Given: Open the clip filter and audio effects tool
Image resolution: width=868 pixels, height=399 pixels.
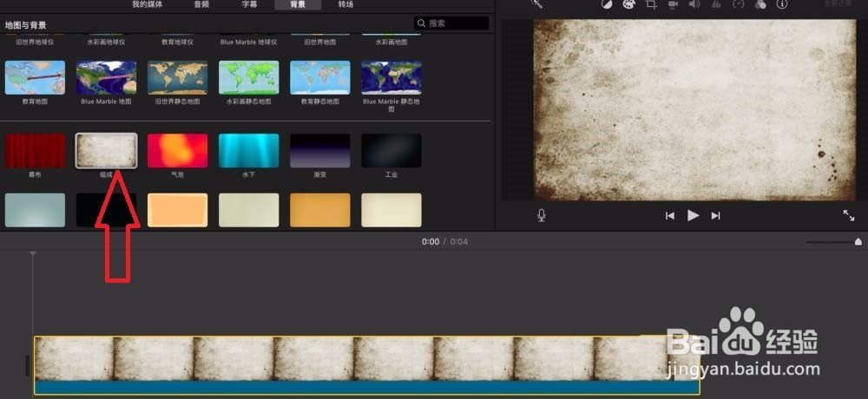Looking at the screenshot, I should (x=760, y=4).
